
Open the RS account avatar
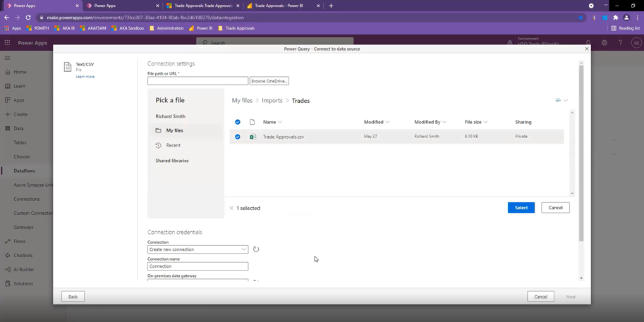tap(636, 43)
